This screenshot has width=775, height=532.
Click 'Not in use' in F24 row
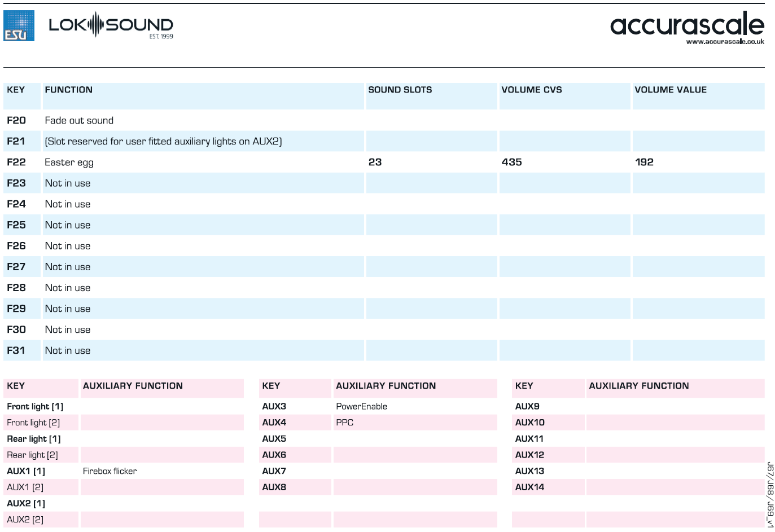coord(68,204)
